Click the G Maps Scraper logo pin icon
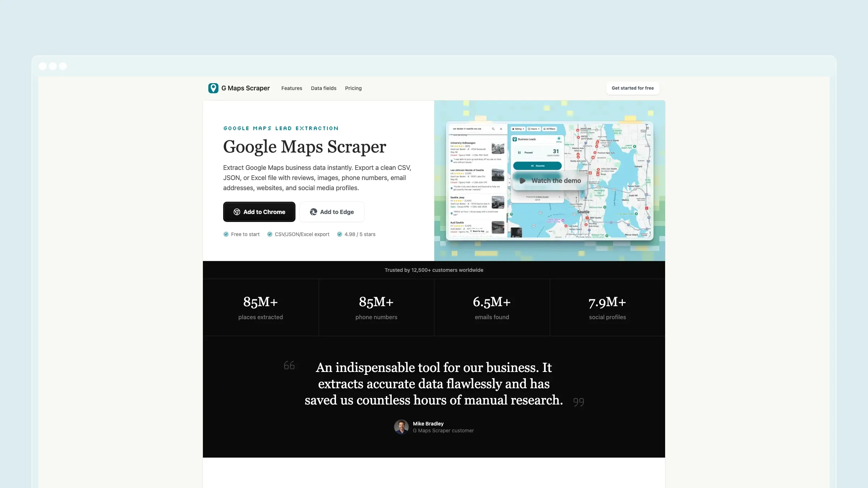The height and width of the screenshot is (488, 868). click(x=213, y=88)
